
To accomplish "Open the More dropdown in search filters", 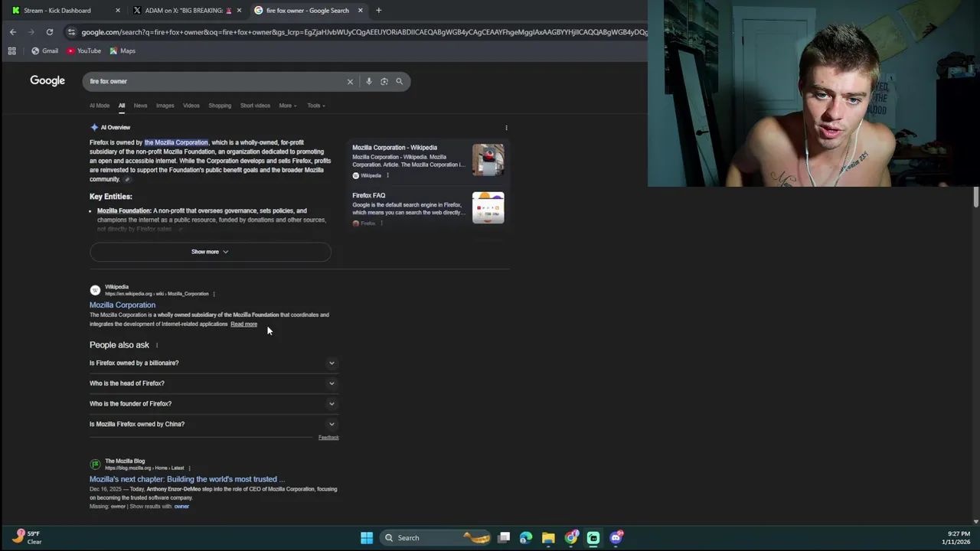I will click(x=287, y=106).
